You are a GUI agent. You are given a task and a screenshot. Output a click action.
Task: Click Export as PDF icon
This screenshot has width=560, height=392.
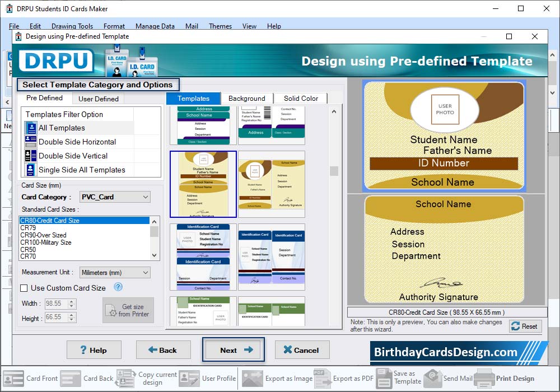(x=322, y=379)
